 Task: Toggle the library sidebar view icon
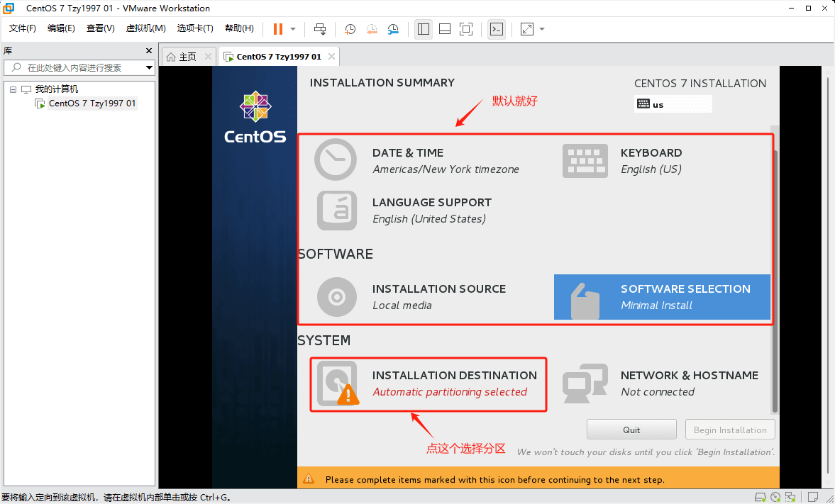[x=424, y=29]
